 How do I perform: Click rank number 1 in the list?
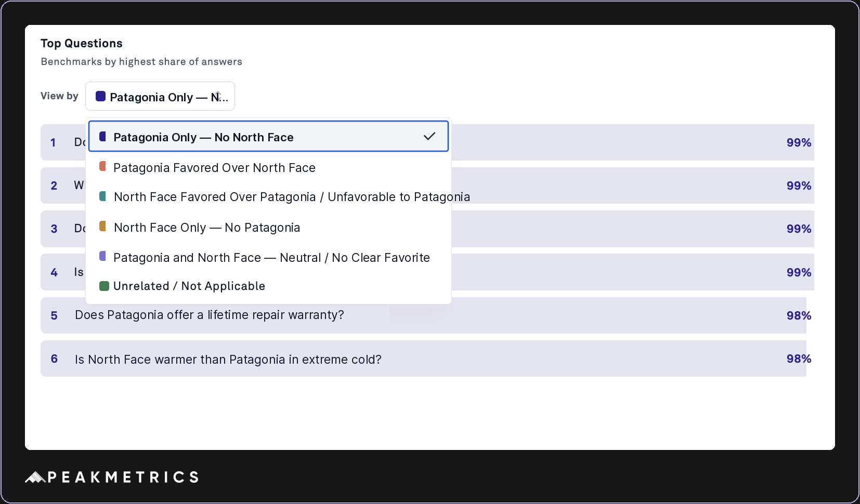click(53, 142)
